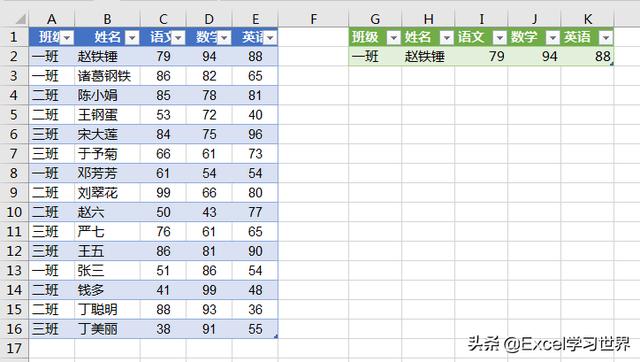
Task: Open filter dropdown for 班级 in column A
Action: (68, 38)
